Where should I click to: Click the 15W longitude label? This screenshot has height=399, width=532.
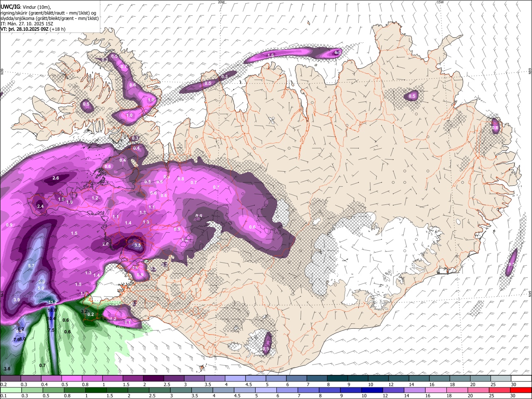(x=440, y=2)
